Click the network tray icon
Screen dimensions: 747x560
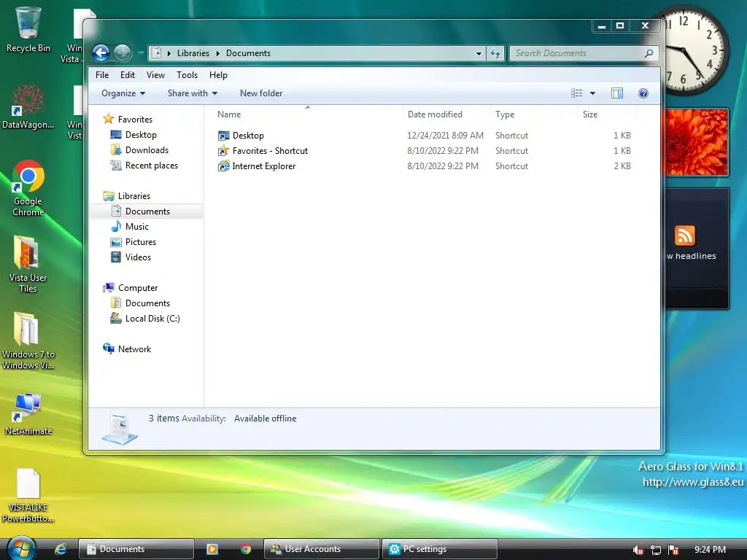656,550
